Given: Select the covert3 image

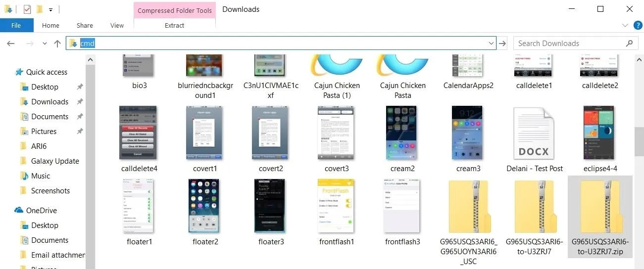Looking at the screenshot, I should [x=337, y=139].
